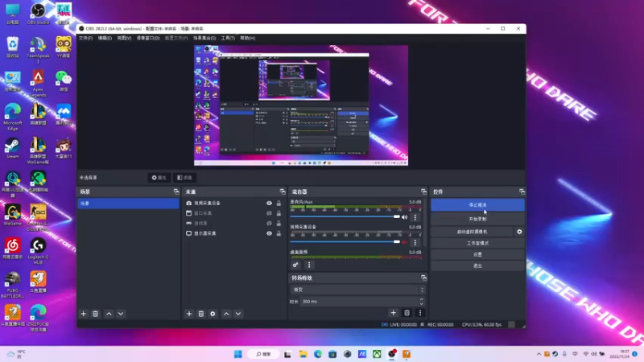This screenshot has width=644, height=362.
Task: Click the 工作室模式 button
Action: point(477,243)
